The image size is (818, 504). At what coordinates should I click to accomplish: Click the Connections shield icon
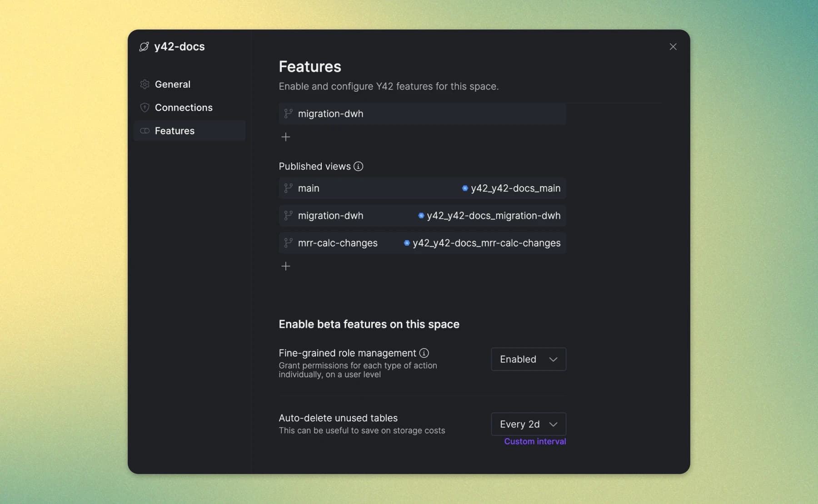[x=145, y=108]
